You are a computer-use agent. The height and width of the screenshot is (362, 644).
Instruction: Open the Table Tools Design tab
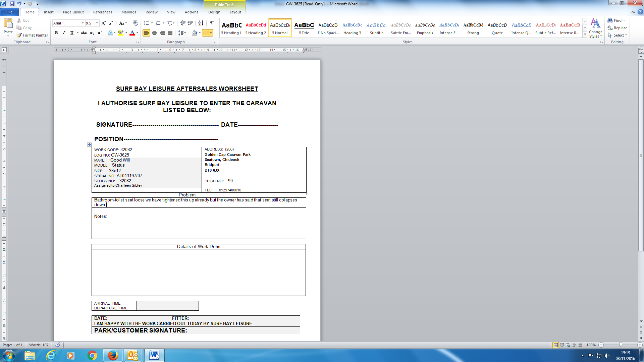(x=214, y=12)
